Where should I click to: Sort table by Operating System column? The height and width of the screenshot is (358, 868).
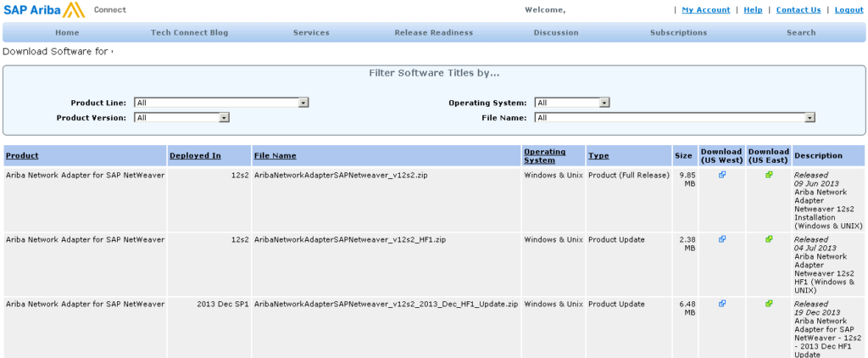point(545,156)
